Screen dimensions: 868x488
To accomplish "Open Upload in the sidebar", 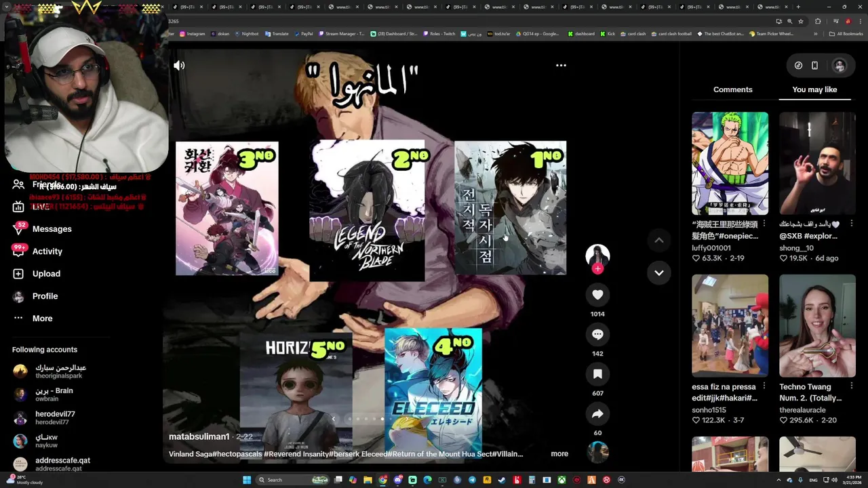I will coord(46,274).
